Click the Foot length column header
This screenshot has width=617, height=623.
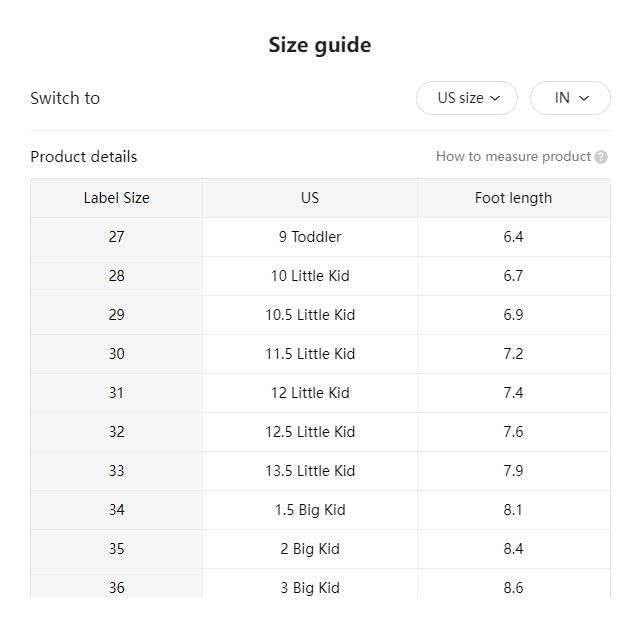513,198
